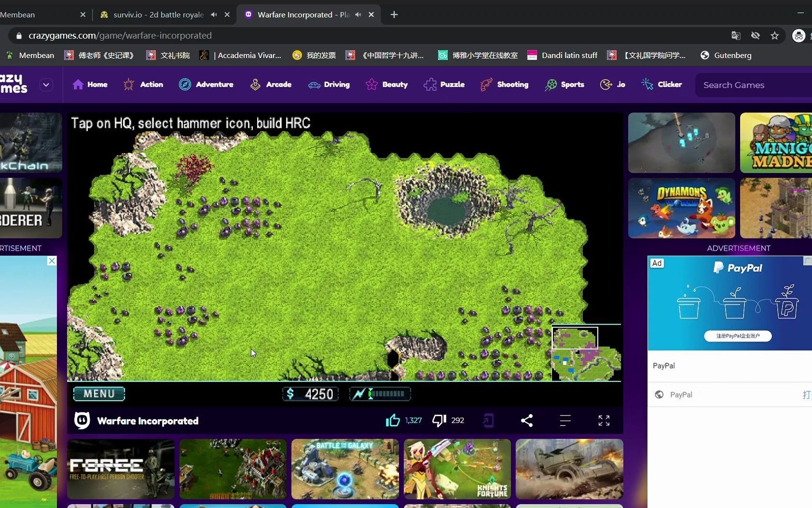Open the in-game MENU button
This screenshot has height=508, width=812.
[99, 394]
